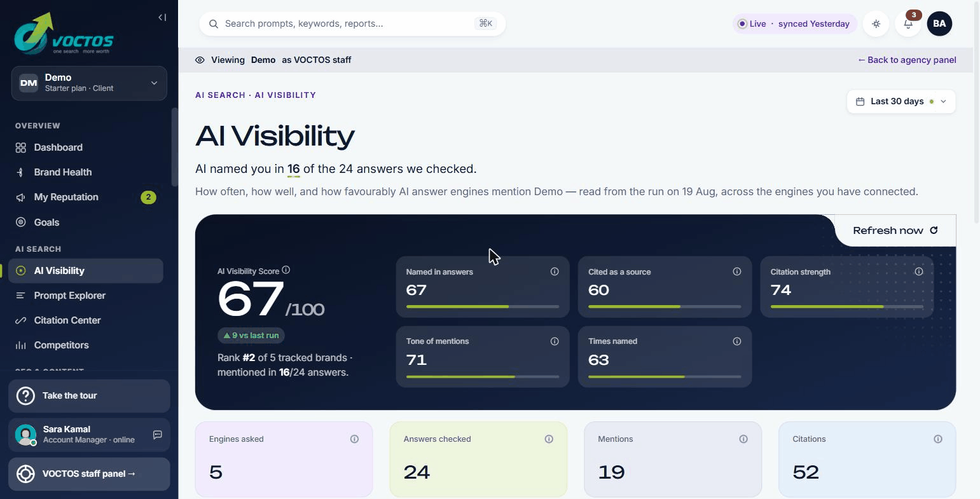Click the page vertical scrollbar
This screenshot has height=499, width=980.
(977, 111)
